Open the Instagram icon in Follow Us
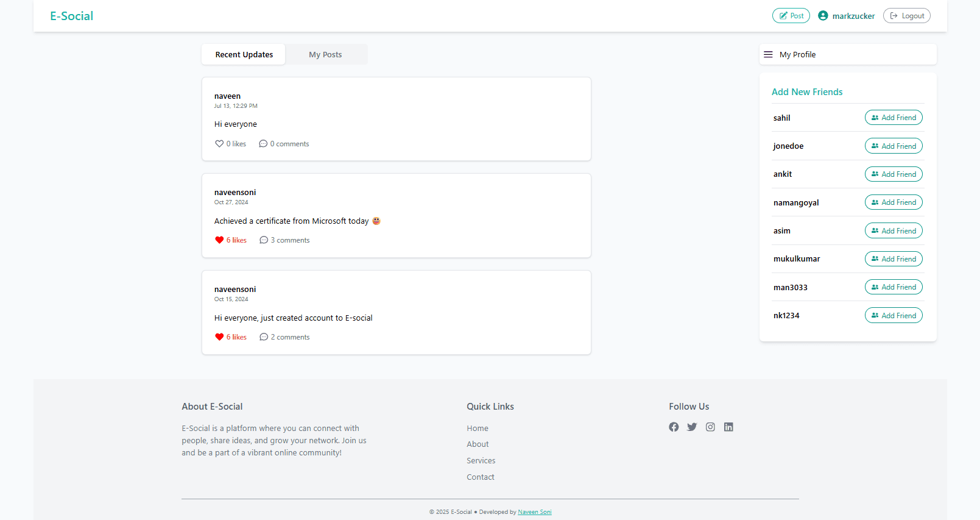Screen dimensions: 980x520 point(710,427)
